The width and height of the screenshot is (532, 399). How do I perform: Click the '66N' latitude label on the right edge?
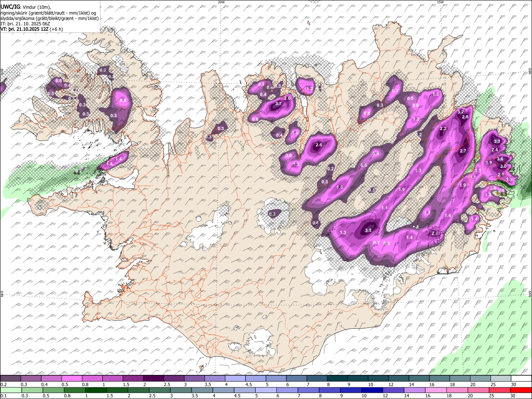coord(530,72)
